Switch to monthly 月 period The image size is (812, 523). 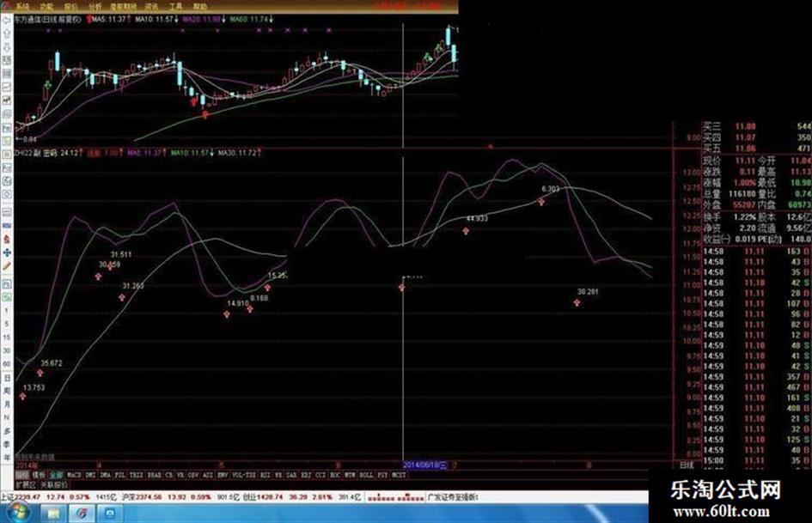(7, 404)
